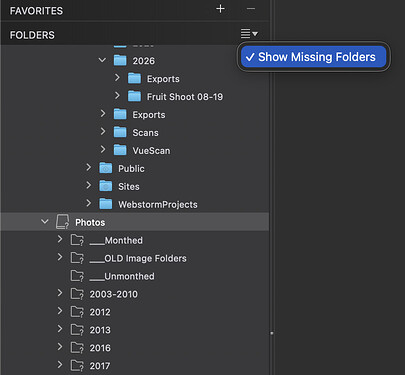
Task: Select the 2026 folder name
Action: coord(144,61)
